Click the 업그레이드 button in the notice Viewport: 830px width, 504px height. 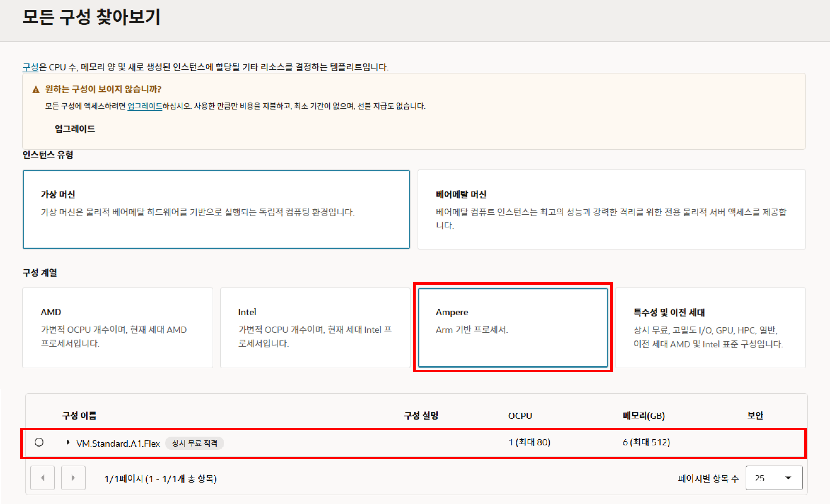coord(75,129)
